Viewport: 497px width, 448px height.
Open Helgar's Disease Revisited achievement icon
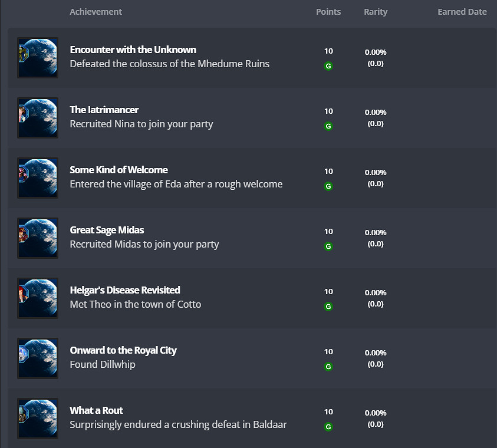[x=38, y=298]
